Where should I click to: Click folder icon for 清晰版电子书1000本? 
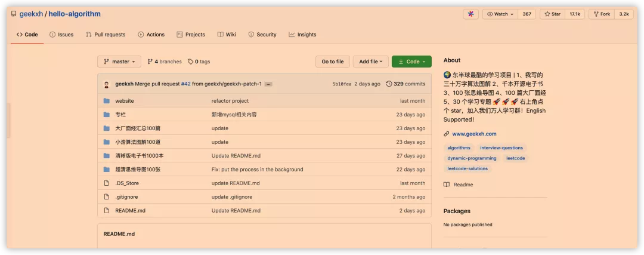click(107, 156)
